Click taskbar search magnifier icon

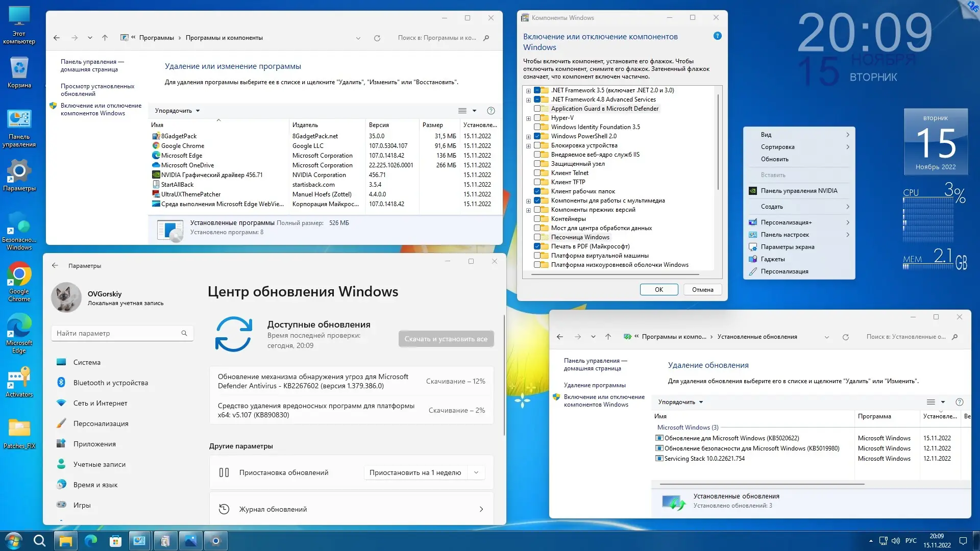(x=39, y=541)
